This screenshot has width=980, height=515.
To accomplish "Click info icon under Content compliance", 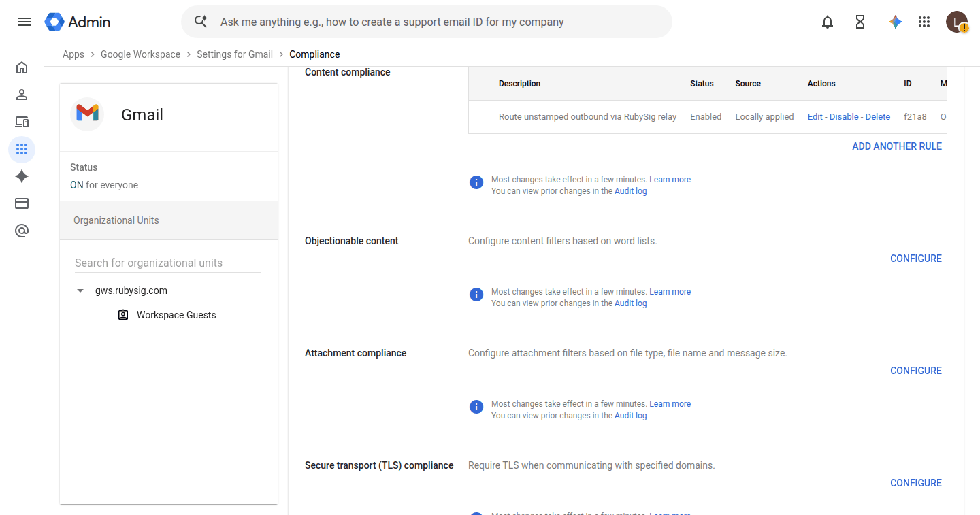I will tap(476, 182).
